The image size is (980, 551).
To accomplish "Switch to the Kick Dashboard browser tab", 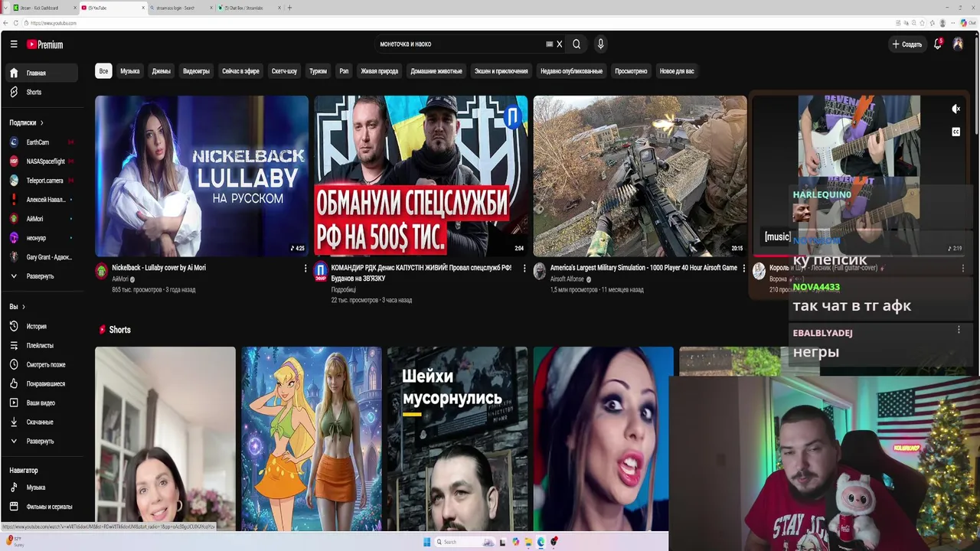I will click(x=42, y=8).
